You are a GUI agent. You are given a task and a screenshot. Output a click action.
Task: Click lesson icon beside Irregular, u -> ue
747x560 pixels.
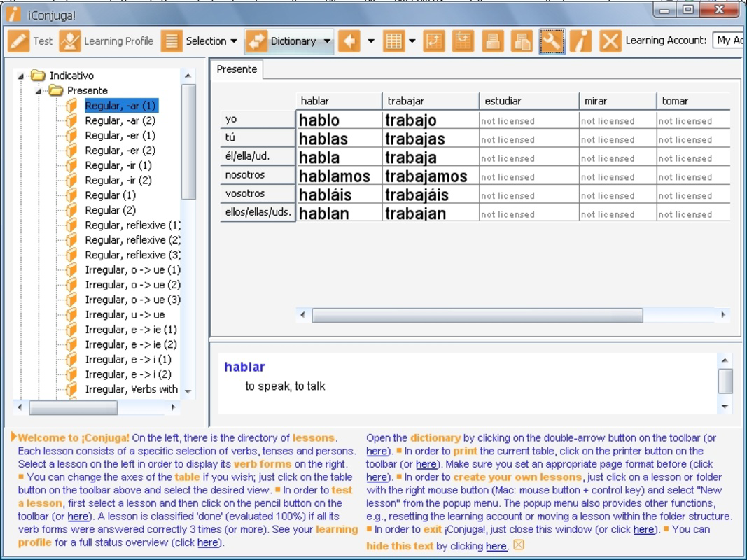click(x=71, y=314)
